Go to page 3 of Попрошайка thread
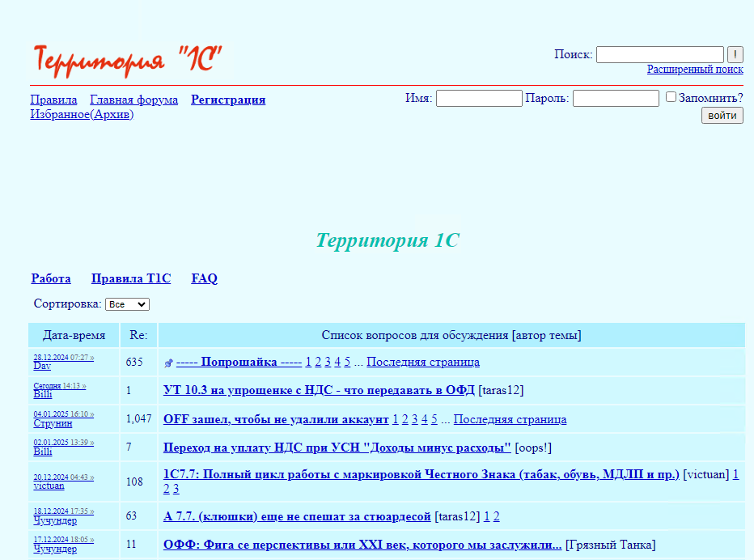This screenshot has height=560, width=754. [x=328, y=362]
